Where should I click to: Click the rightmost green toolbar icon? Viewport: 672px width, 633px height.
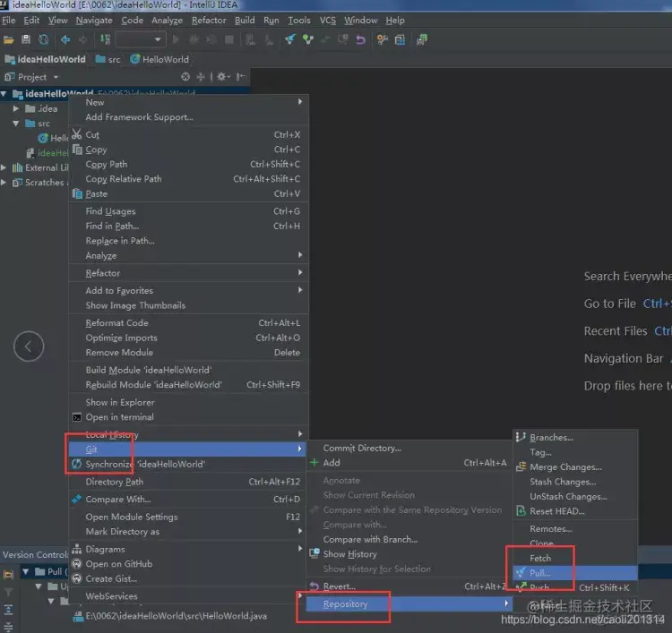tap(422, 39)
